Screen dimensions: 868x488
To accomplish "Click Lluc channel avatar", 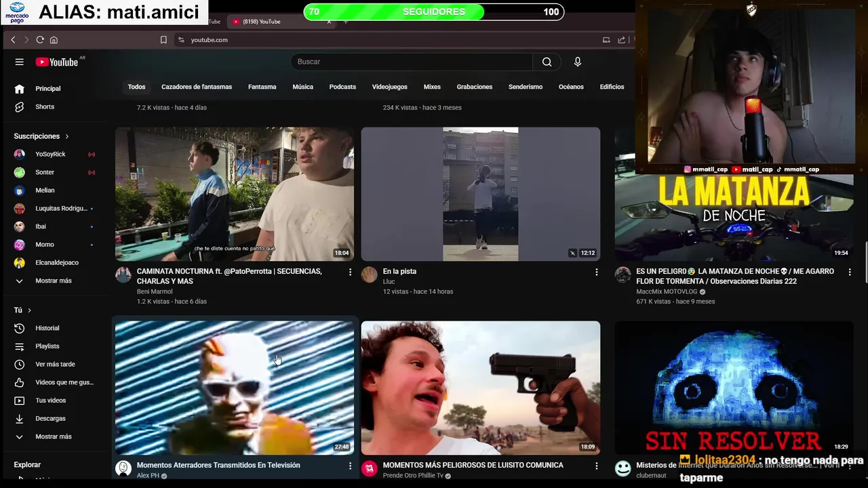I will pos(369,274).
